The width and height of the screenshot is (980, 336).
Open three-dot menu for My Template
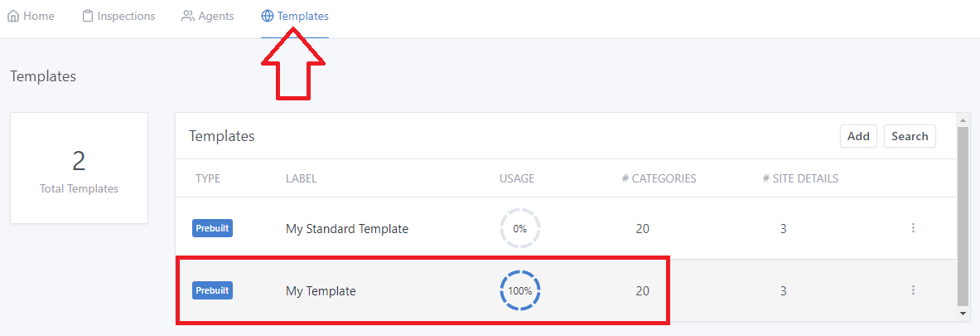(913, 290)
